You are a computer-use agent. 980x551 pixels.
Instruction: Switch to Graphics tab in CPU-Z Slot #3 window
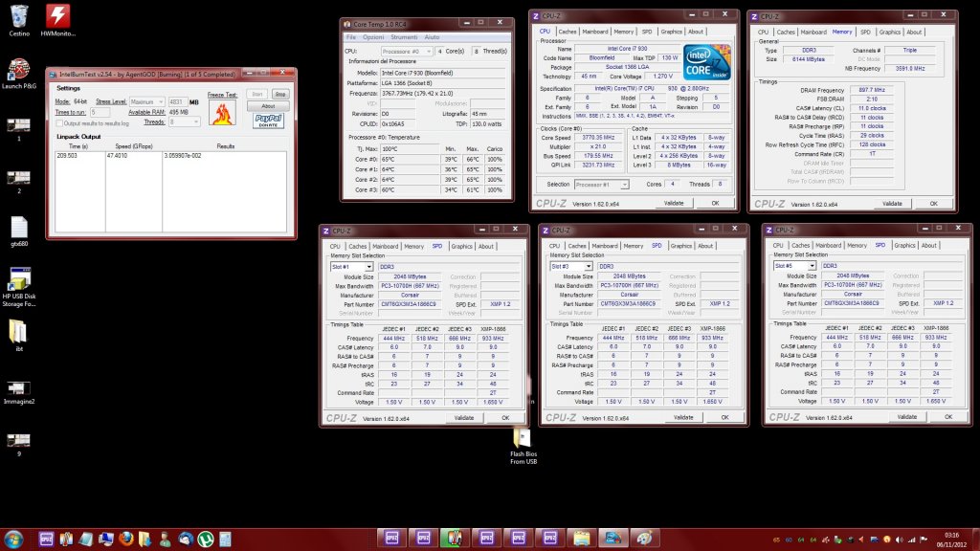[x=681, y=246]
